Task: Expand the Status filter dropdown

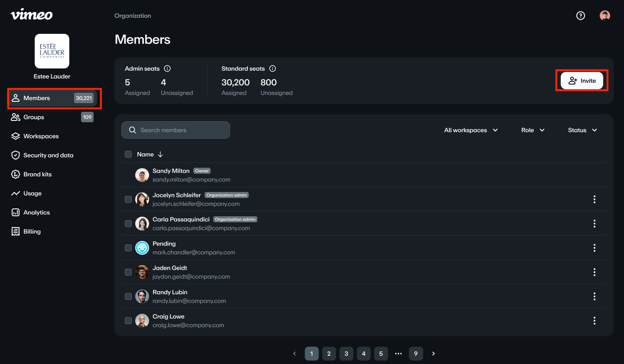Action: coord(582,130)
